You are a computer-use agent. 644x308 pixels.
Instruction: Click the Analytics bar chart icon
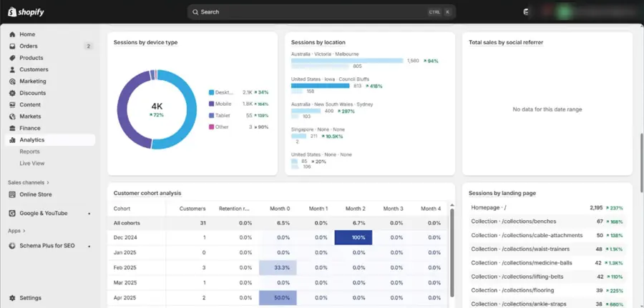click(x=12, y=140)
